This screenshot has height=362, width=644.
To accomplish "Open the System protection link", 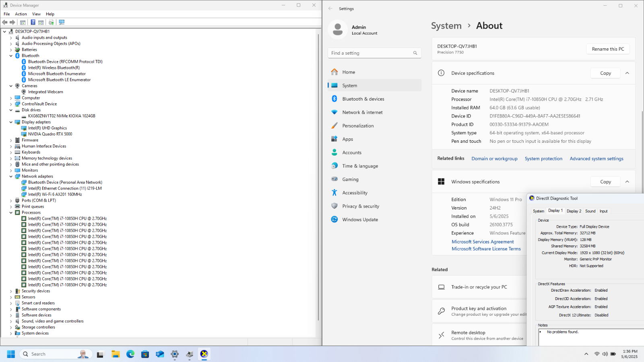I will [543, 159].
